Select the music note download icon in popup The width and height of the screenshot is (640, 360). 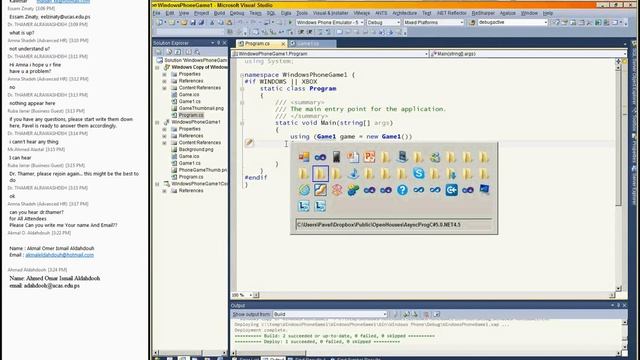(x=353, y=174)
